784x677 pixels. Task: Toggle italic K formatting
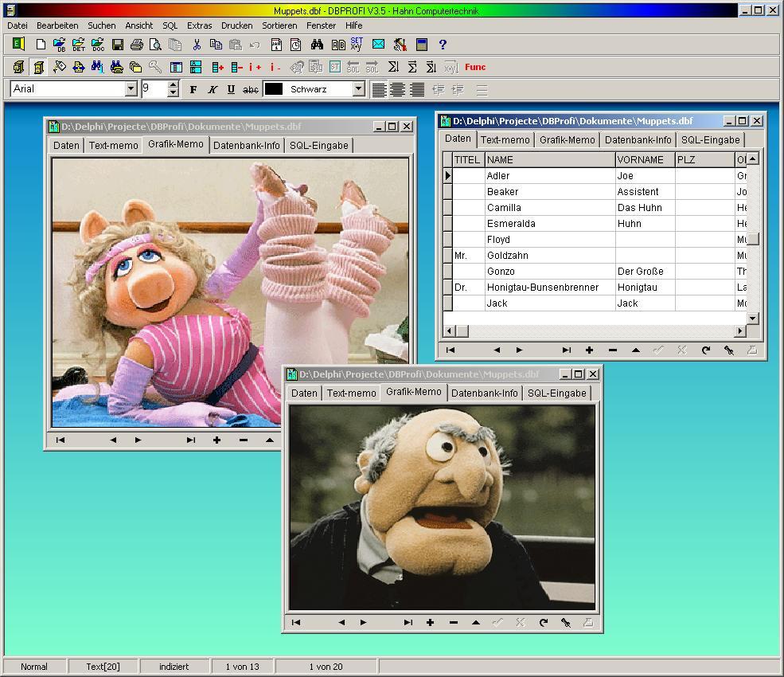(212, 89)
